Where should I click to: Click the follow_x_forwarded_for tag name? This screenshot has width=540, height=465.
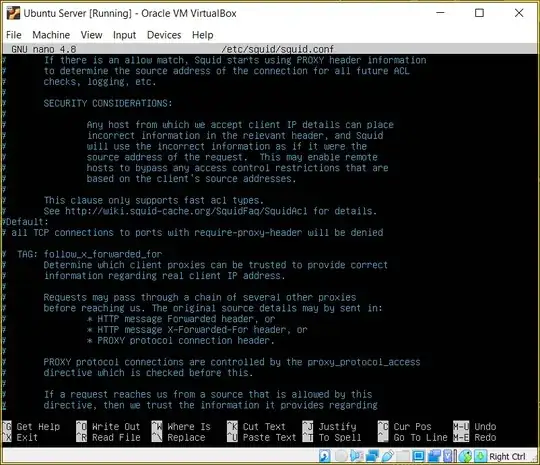click(103, 254)
